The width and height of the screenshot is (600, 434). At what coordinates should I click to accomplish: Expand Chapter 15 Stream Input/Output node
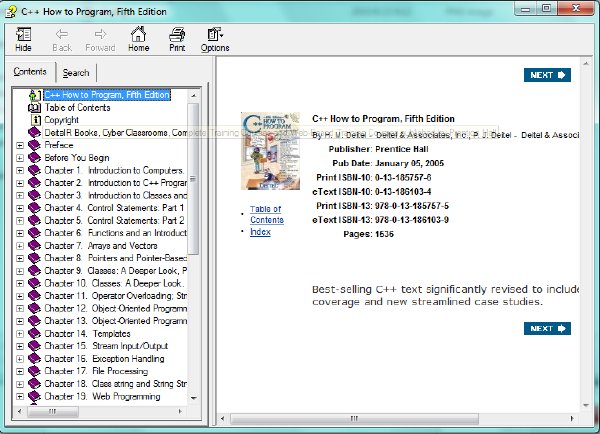coord(20,346)
